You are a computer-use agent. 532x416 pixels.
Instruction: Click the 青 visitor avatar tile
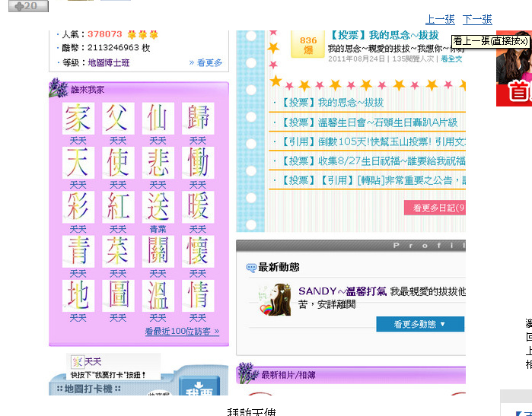tap(78, 252)
